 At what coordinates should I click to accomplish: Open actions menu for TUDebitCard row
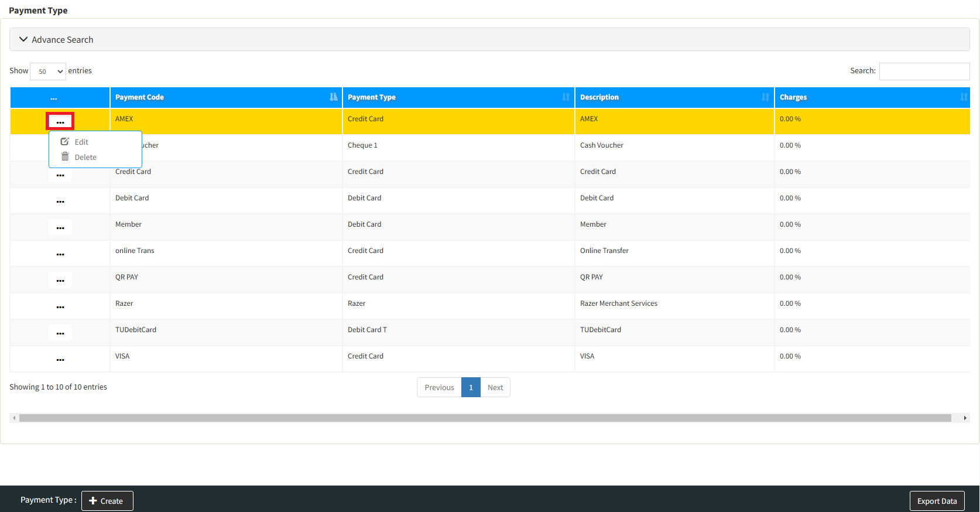[60, 333]
